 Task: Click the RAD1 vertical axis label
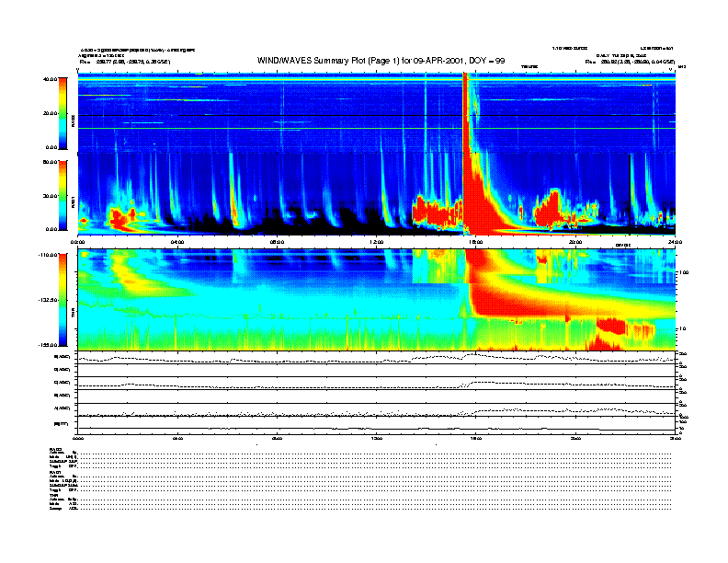tap(73, 202)
